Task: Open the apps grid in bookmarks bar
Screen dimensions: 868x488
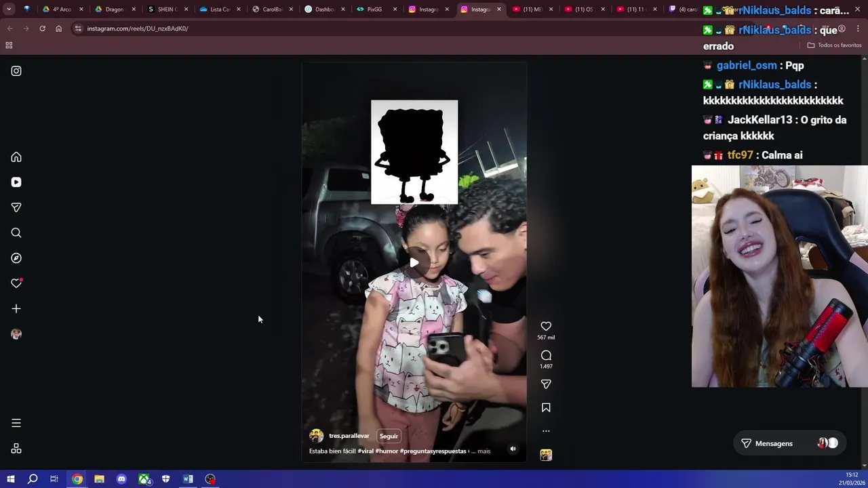Action: [x=9, y=45]
